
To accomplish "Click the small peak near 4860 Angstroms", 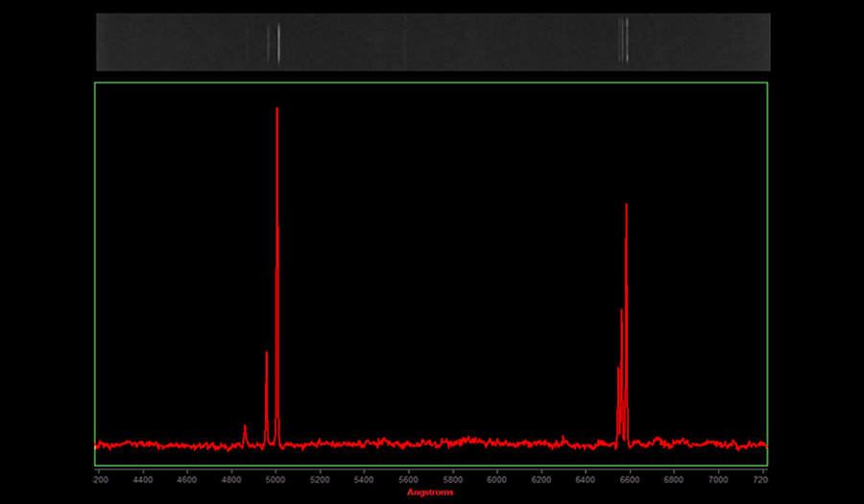I will pyautogui.click(x=245, y=425).
